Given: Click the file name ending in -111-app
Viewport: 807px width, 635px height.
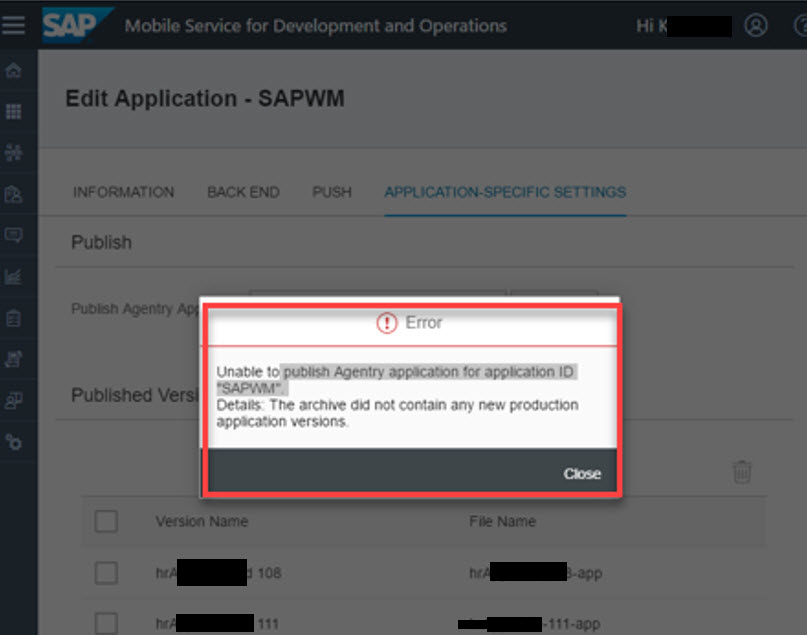Looking at the screenshot, I should (x=529, y=624).
